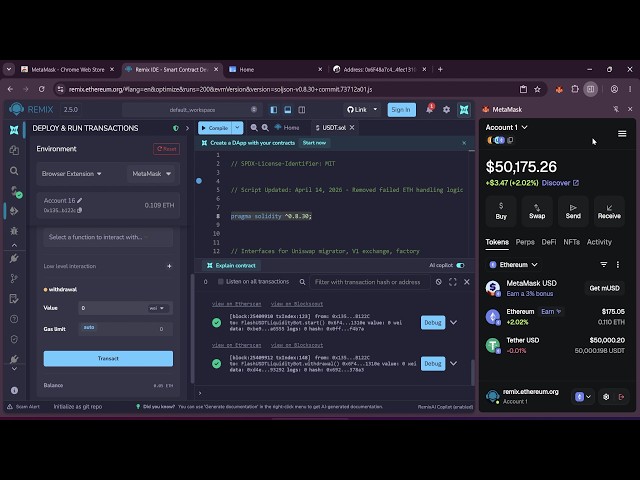Screen dimensions: 640x480
Task: Open MetaMask Perps tab
Action: click(525, 242)
